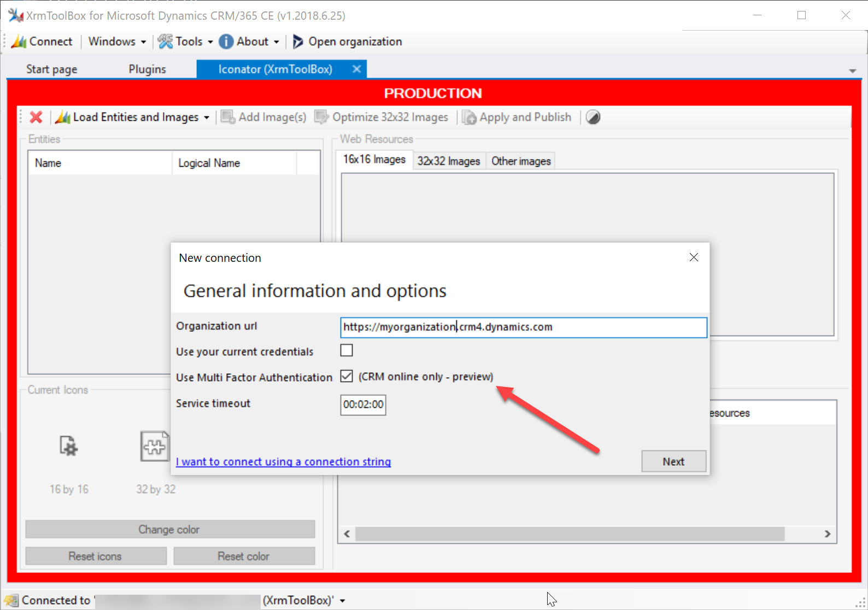The width and height of the screenshot is (868, 610).
Task: Click the horizontal scrollbar thumb
Action: [x=570, y=533]
